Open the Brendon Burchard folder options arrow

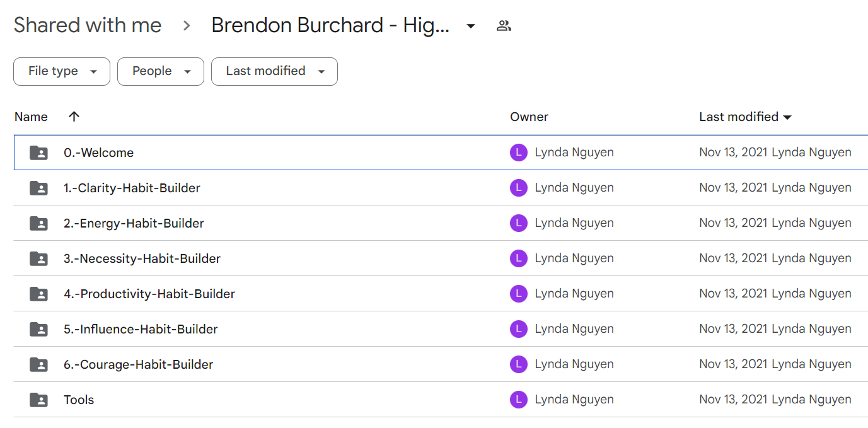[x=470, y=26]
